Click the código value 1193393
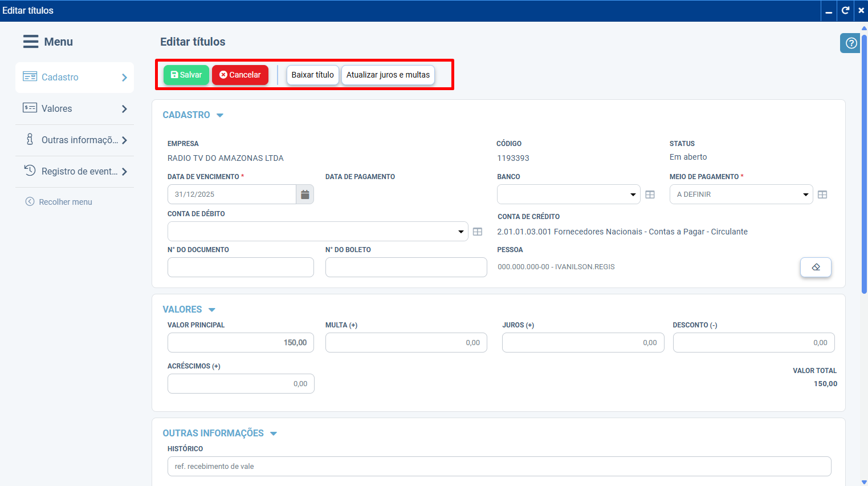The height and width of the screenshot is (486, 868). (513, 158)
